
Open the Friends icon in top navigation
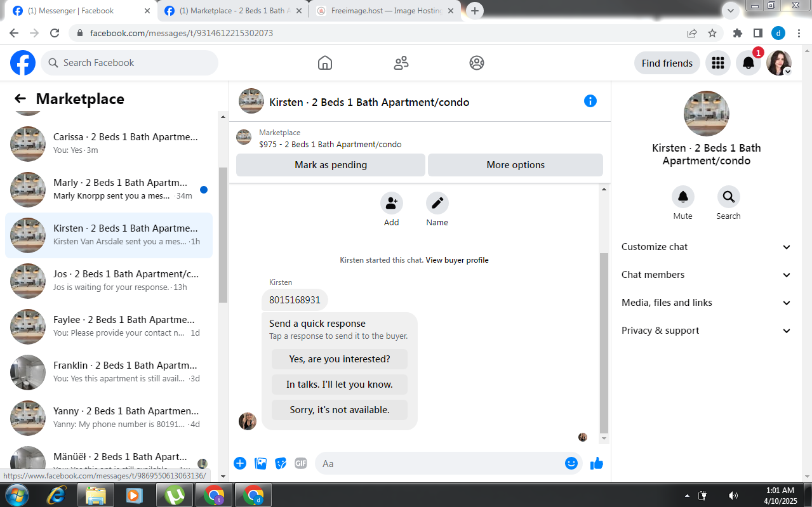click(401, 63)
